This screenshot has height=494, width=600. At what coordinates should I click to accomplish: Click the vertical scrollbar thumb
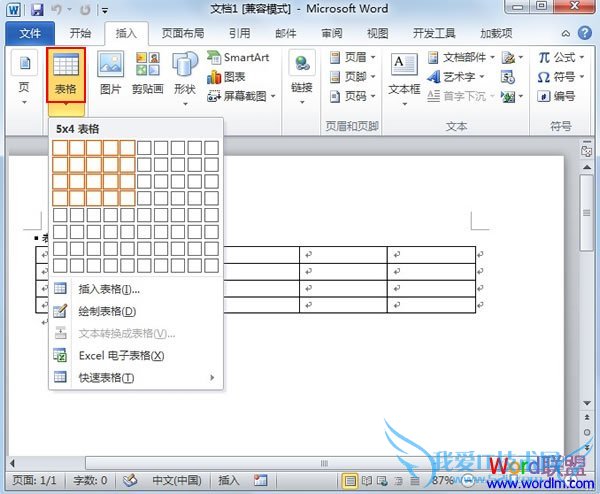pyautogui.click(x=586, y=213)
